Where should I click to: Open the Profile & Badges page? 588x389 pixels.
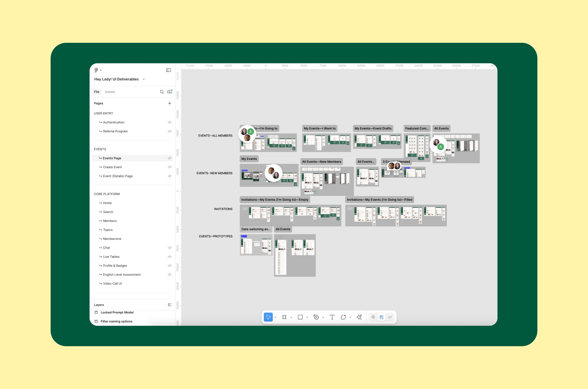(115, 265)
